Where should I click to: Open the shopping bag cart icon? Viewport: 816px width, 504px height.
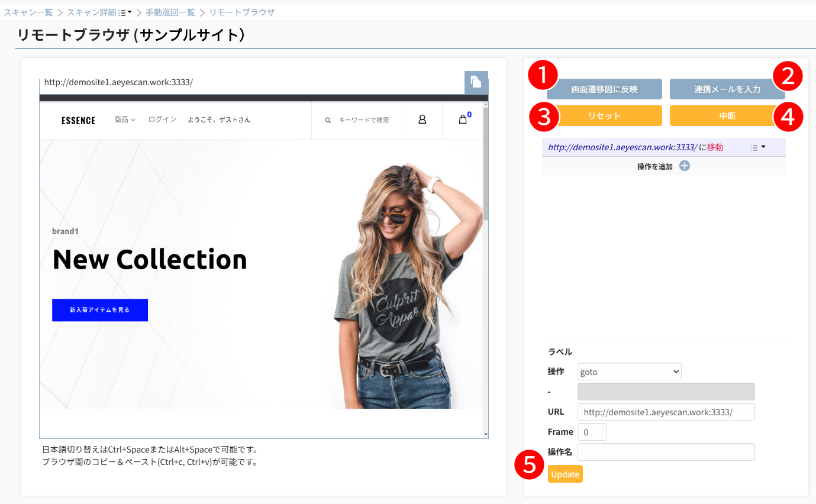pos(463,119)
